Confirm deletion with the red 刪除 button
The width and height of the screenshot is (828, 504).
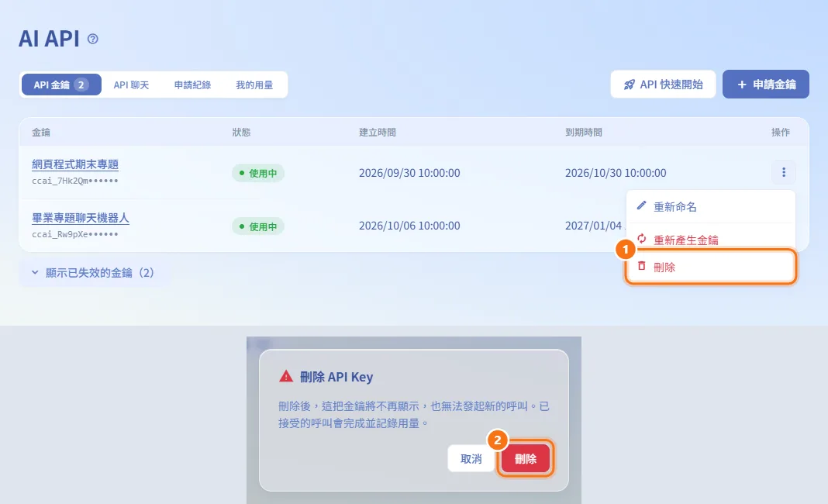click(x=526, y=458)
